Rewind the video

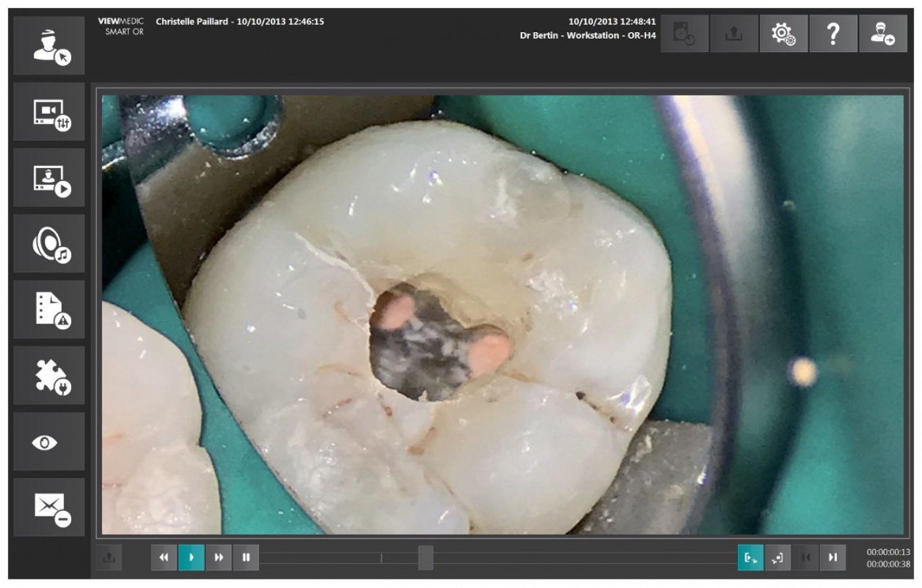[164, 558]
